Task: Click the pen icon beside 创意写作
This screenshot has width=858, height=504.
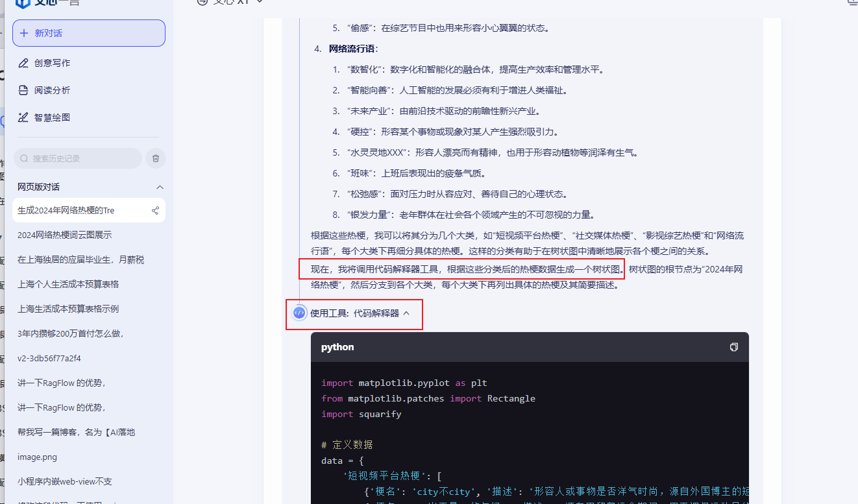Action: tap(23, 63)
